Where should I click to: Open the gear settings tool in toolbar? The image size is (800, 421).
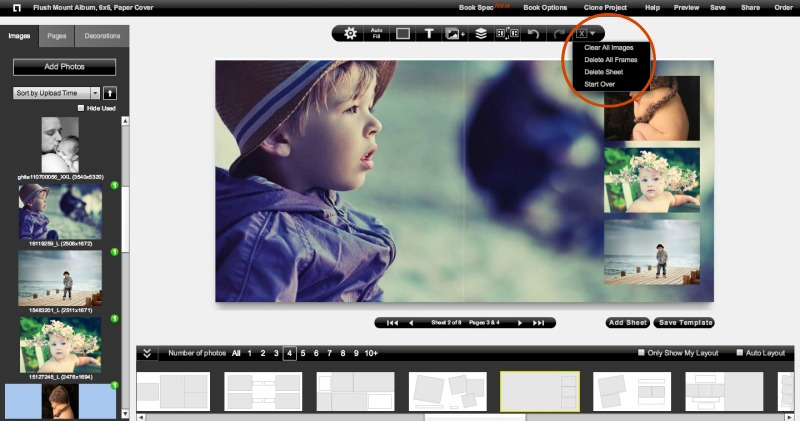click(350, 34)
